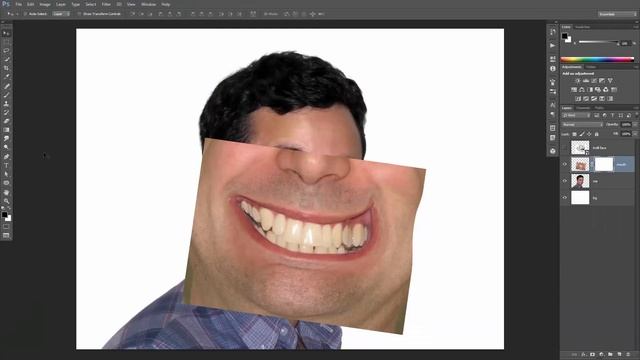Image resolution: width=640 pixels, height=360 pixels.
Task: Toggle lock transparent pixels
Action: (x=574, y=134)
